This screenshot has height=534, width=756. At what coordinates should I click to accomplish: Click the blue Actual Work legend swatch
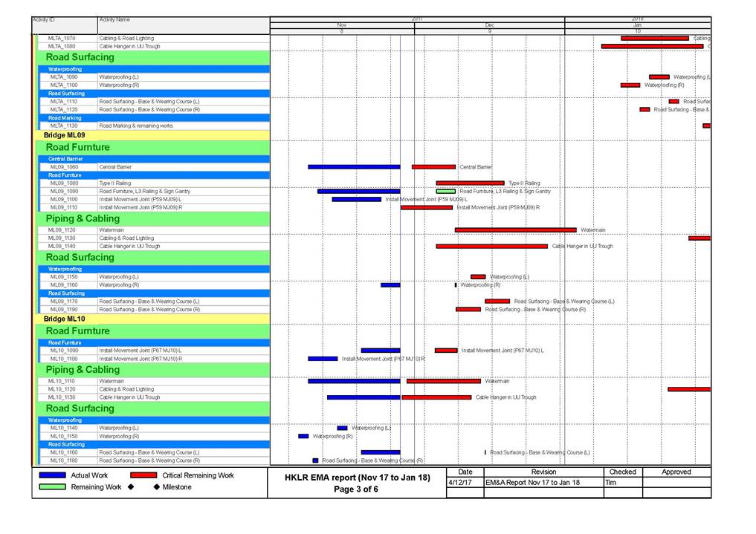tap(53, 475)
